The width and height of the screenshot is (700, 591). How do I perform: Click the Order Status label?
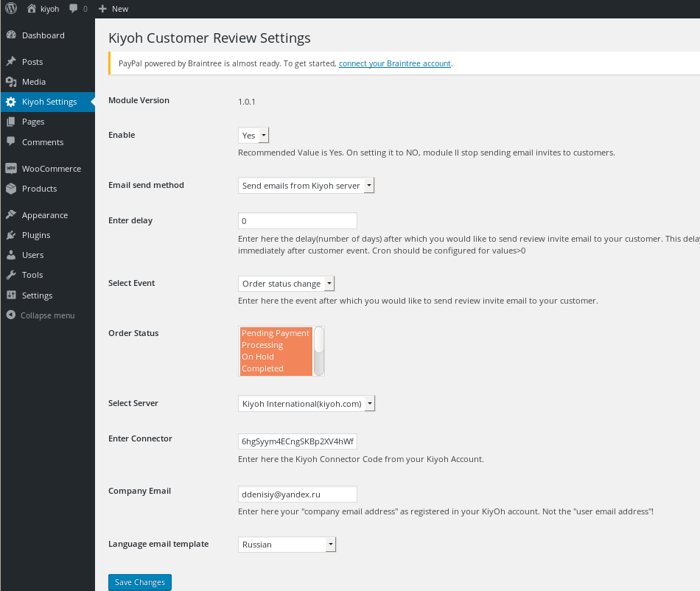click(133, 333)
